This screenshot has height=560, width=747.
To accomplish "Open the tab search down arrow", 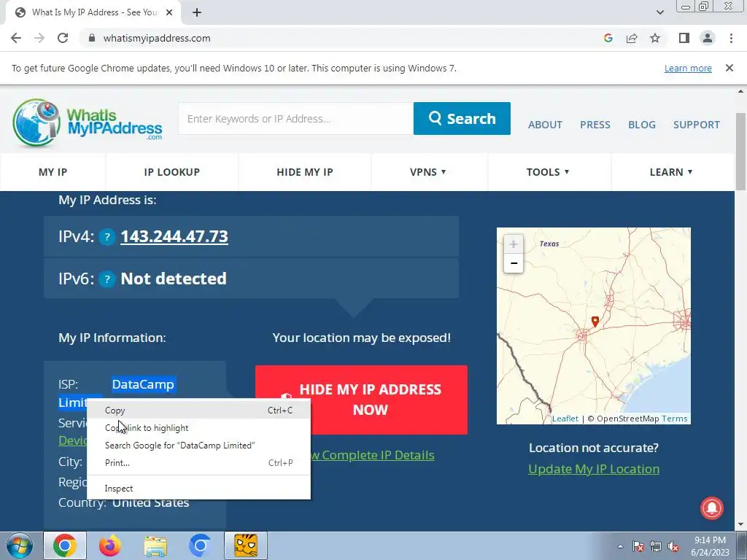I will [x=659, y=12].
